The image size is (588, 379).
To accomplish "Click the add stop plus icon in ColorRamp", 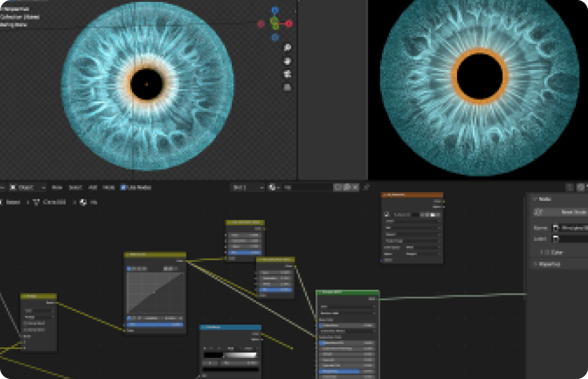I will 205,348.
